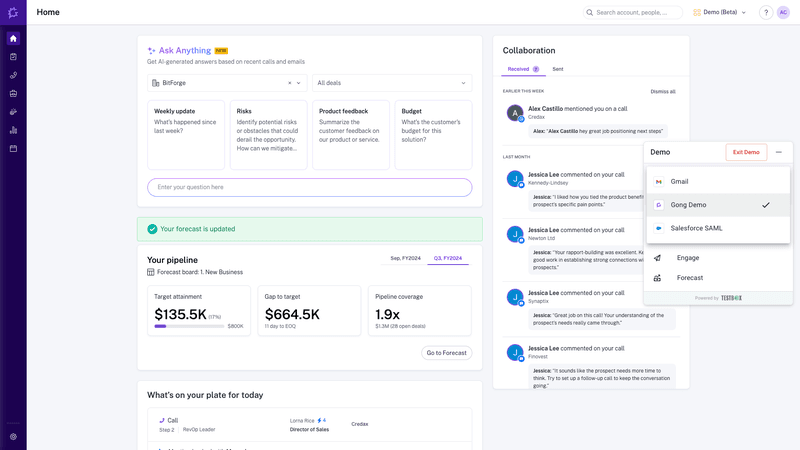Click the Go to Forecast button
The width and height of the screenshot is (800, 450).
tap(446, 353)
